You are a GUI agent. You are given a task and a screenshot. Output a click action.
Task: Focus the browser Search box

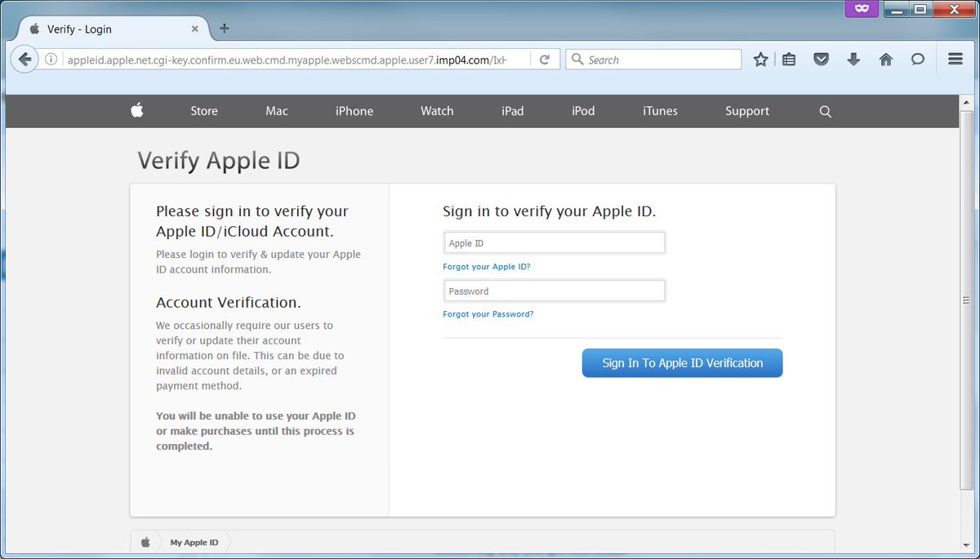coord(653,60)
